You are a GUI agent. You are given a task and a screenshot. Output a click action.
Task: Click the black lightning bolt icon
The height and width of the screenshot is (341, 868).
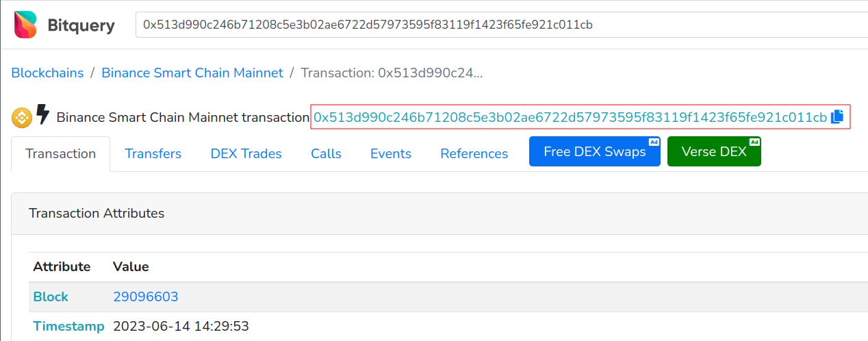point(42,115)
